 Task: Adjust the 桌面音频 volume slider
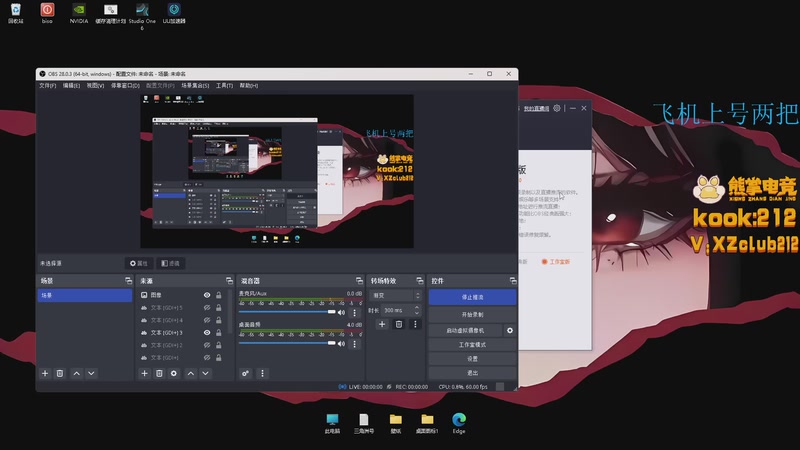287,343
